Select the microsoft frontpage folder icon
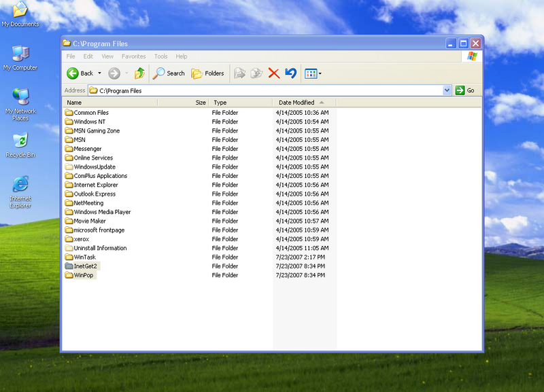This screenshot has height=392, width=544. (69, 230)
